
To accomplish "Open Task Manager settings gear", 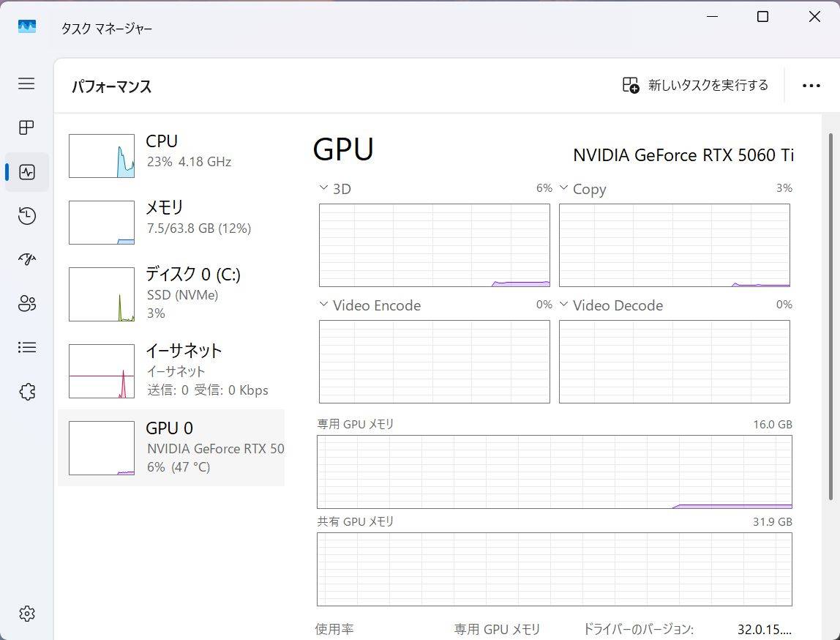I will coord(27,613).
